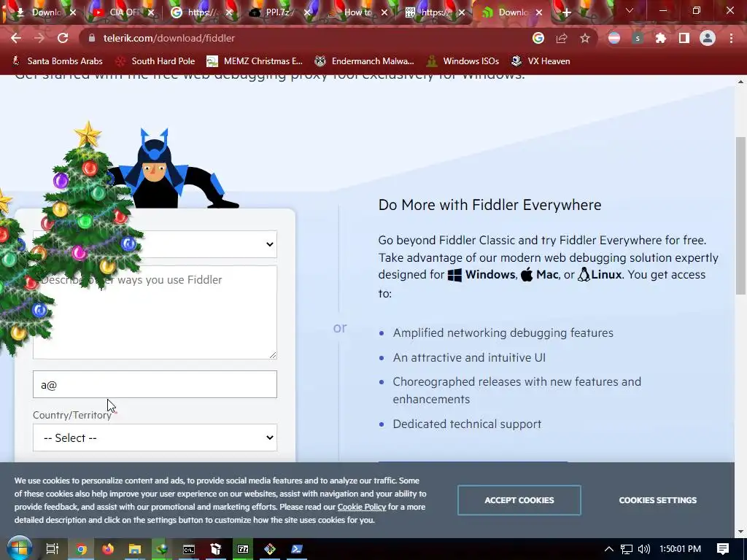This screenshot has height=560, width=747.
Task: Open File Explorer from the taskbar
Action: click(x=135, y=549)
